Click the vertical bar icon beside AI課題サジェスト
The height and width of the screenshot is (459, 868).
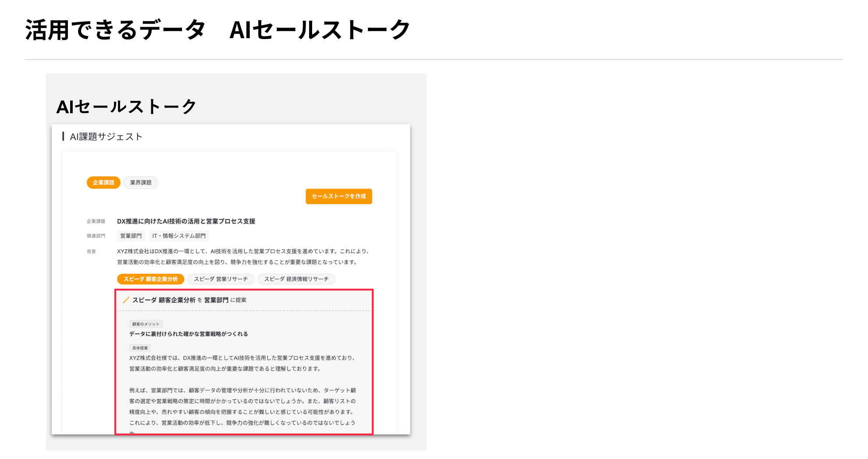63,136
